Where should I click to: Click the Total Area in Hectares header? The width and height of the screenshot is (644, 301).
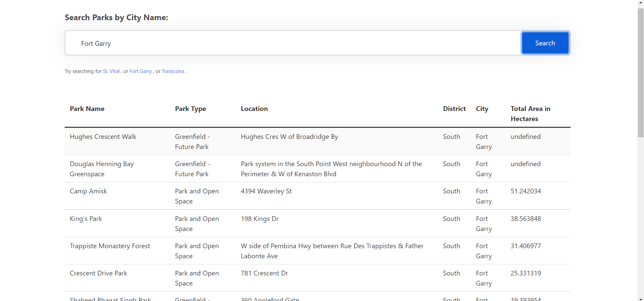click(531, 114)
